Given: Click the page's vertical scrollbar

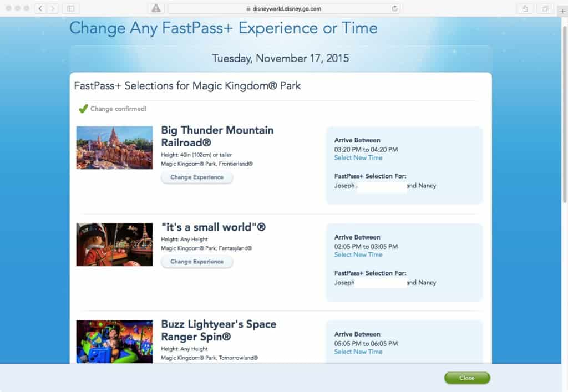Looking at the screenshot, I should [564, 114].
